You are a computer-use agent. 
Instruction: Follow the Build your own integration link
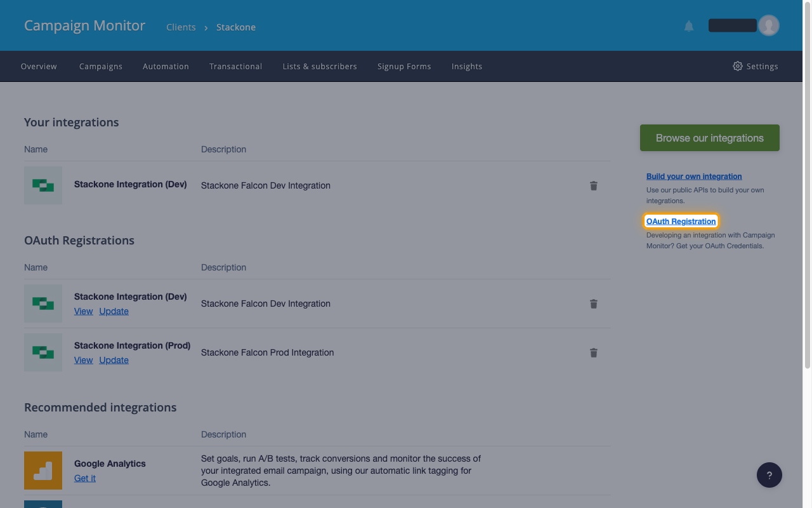coord(694,177)
